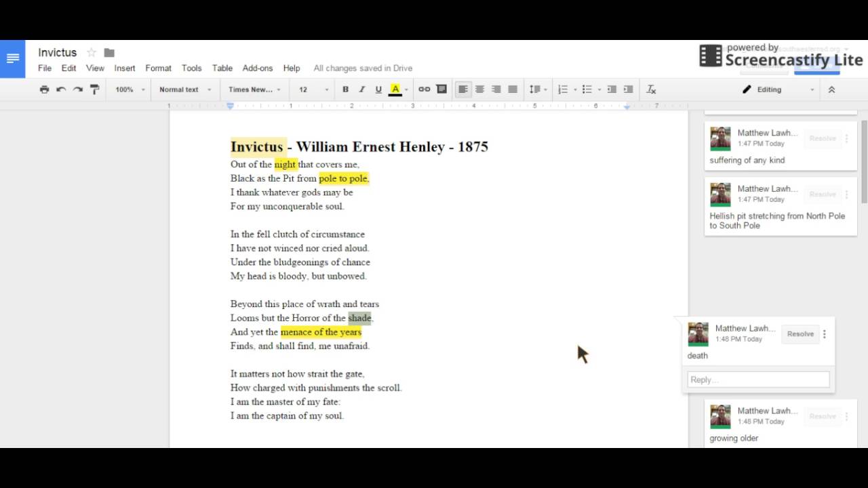
Task: Apply a numbered list
Action: pos(563,89)
